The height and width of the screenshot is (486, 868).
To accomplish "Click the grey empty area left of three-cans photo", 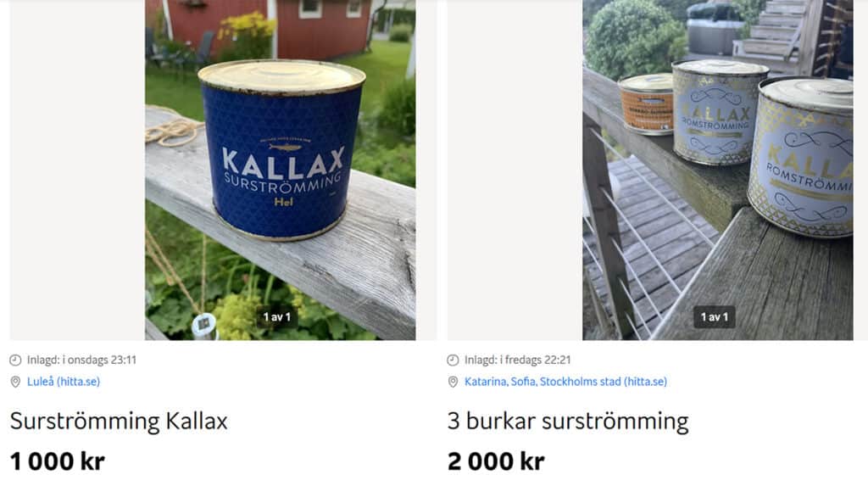I will coord(515,170).
